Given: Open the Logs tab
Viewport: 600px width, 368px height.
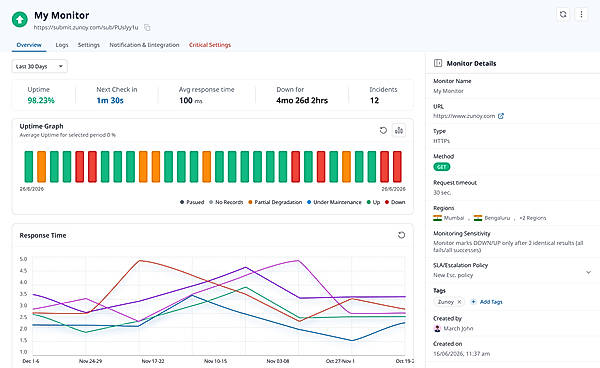Looking at the screenshot, I should (x=62, y=45).
